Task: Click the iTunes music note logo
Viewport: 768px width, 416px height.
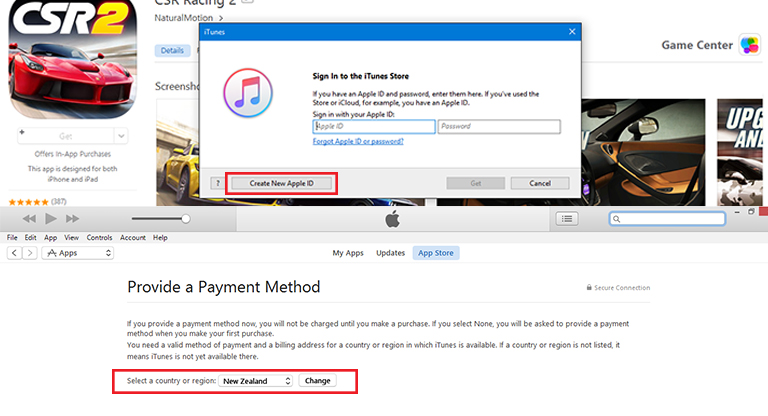Action: (248, 93)
